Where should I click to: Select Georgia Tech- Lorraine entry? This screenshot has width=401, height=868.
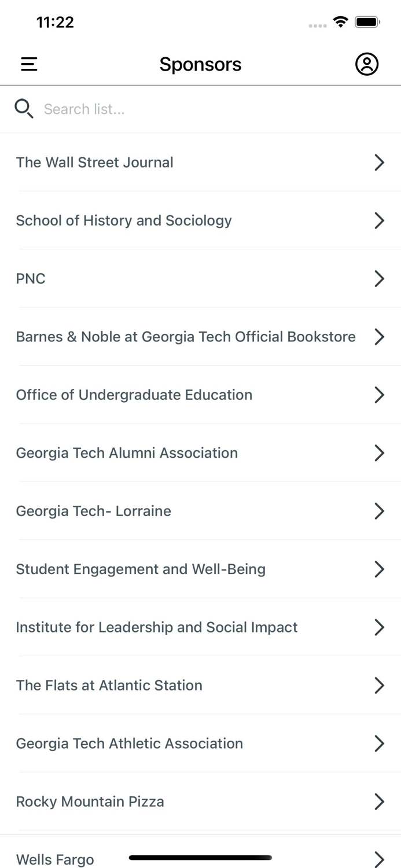(x=94, y=511)
